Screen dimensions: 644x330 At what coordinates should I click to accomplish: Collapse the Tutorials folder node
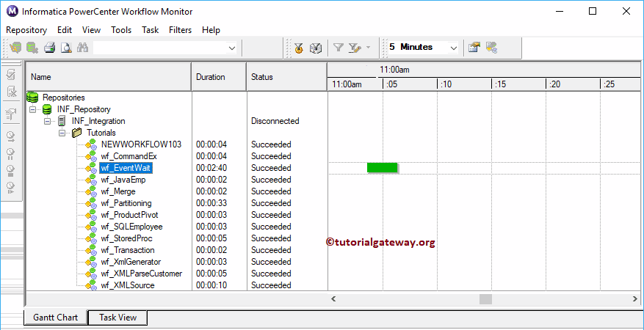click(62, 133)
